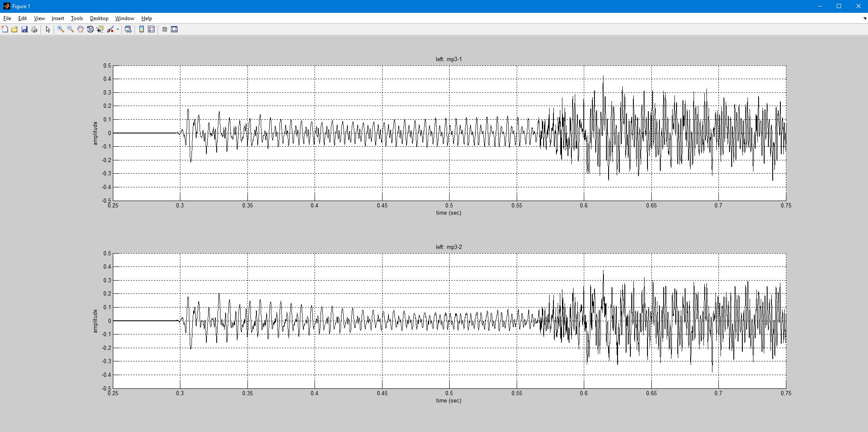The height and width of the screenshot is (432, 868).
Task: Activate the Brush data paintbrush tool
Action: [x=110, y=29]
